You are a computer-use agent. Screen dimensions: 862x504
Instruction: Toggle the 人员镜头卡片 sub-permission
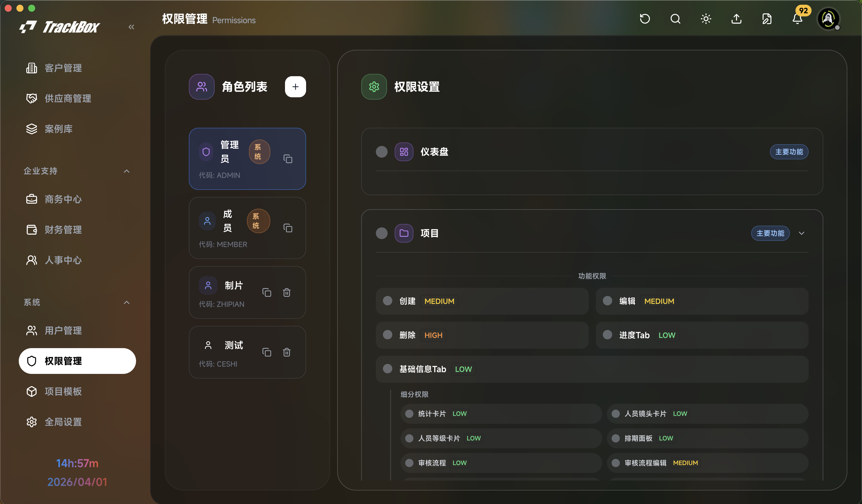point(615,414)
